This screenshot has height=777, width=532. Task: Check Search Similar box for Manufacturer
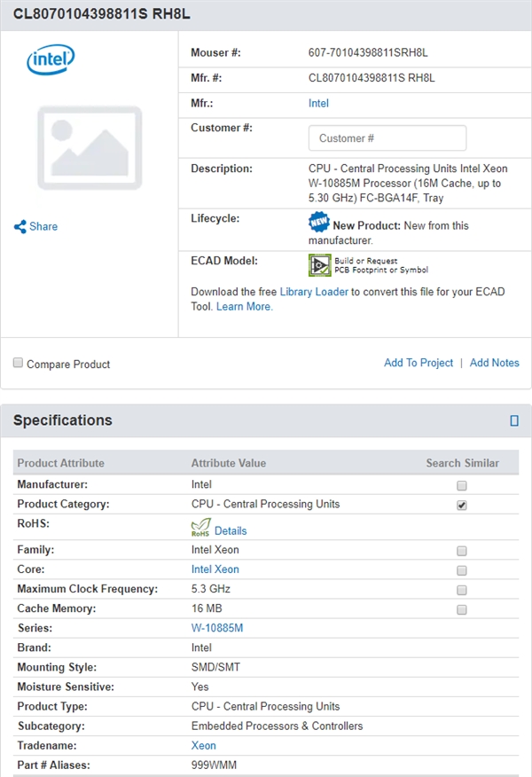[x=461, y=486]
